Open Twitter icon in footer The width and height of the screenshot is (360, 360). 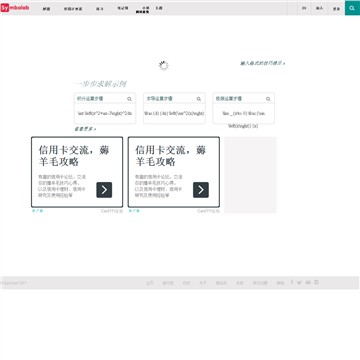coord(299,283)
